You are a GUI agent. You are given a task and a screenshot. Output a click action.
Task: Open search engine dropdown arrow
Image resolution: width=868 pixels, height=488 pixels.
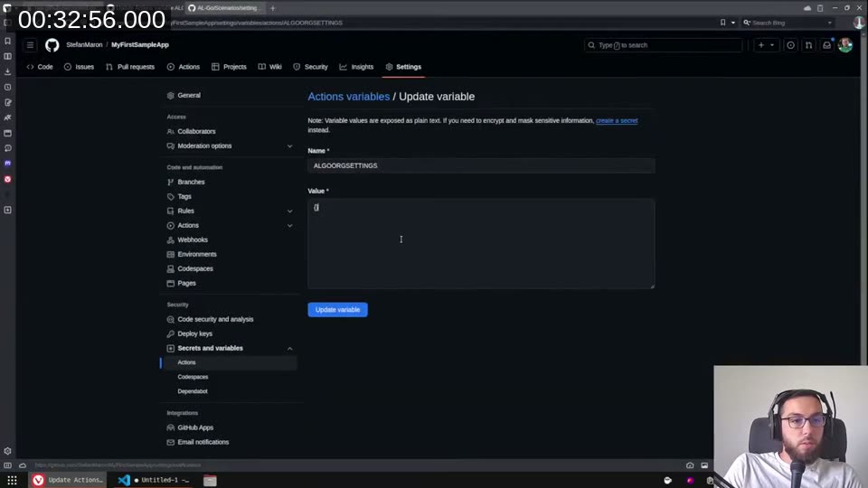829,23
